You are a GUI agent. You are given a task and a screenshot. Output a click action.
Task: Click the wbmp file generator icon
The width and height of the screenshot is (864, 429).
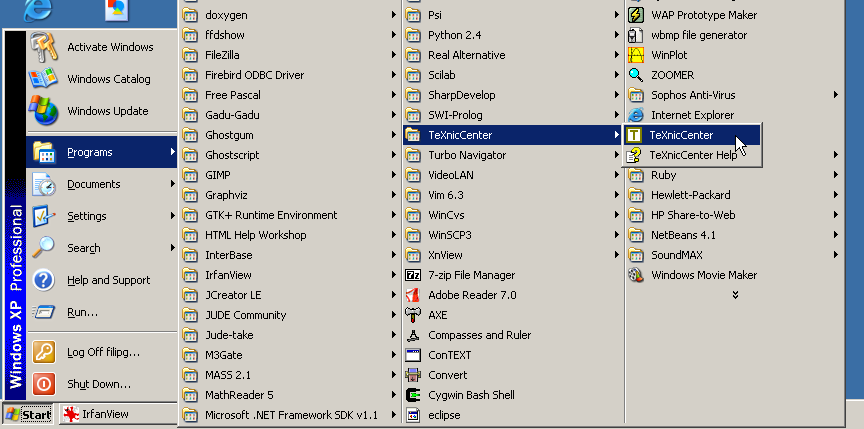[636, 35]
